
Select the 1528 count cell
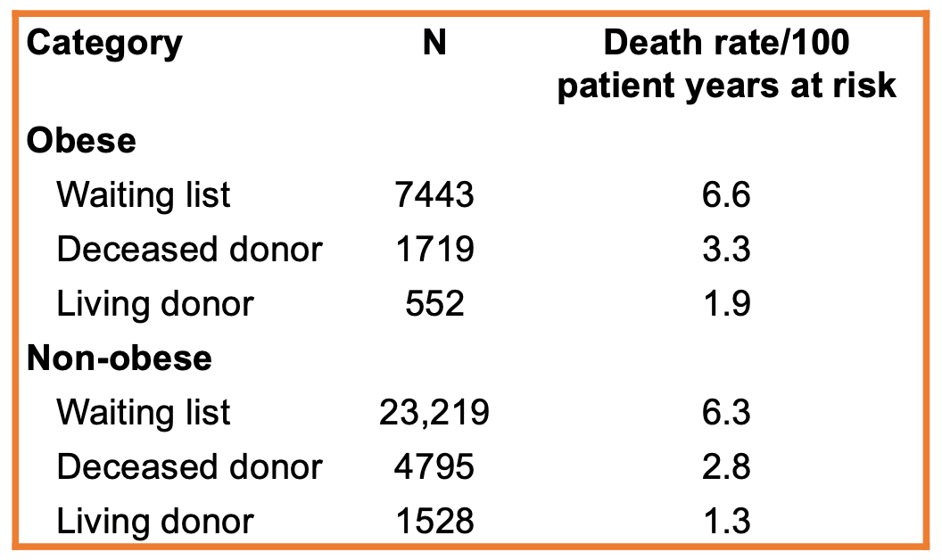434,522
